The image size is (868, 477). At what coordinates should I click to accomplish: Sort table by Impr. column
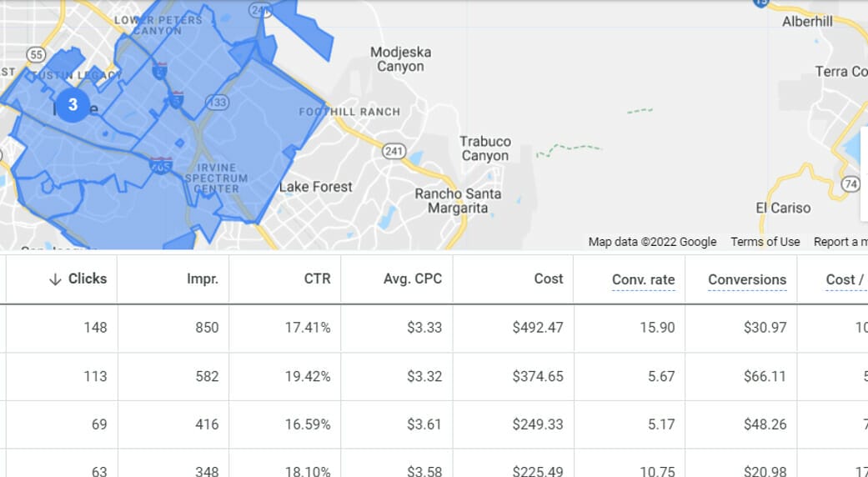(x=203, y=279)
